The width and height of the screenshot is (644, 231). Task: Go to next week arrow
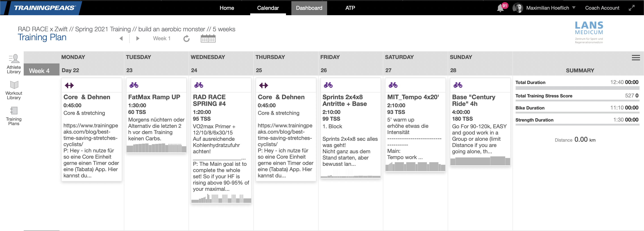tap(138, 38)
